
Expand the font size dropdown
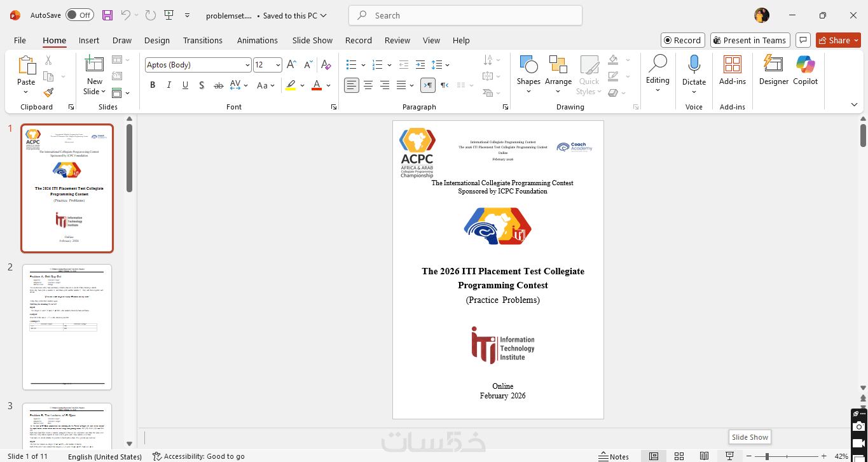tap(278, 65)
